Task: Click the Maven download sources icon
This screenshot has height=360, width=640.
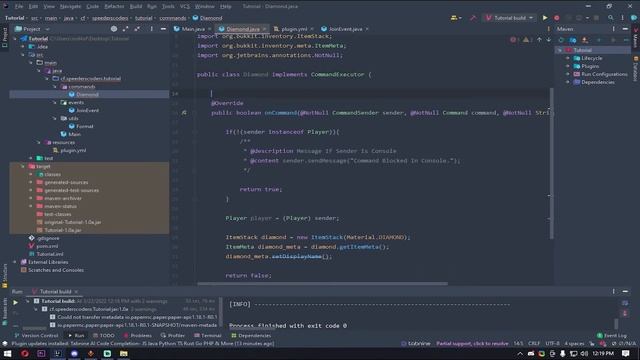Action: (x=584, y=40)
